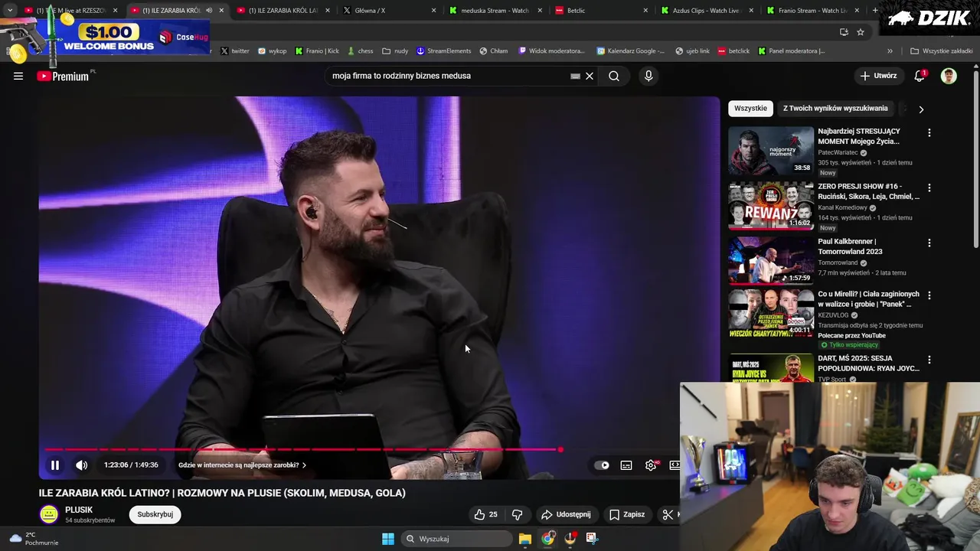Select the 'Z Twoich wyników wyszukiwania' chip
Viewport: 980px width, 551px height.
pyautogui.click(x=835, y=109)
